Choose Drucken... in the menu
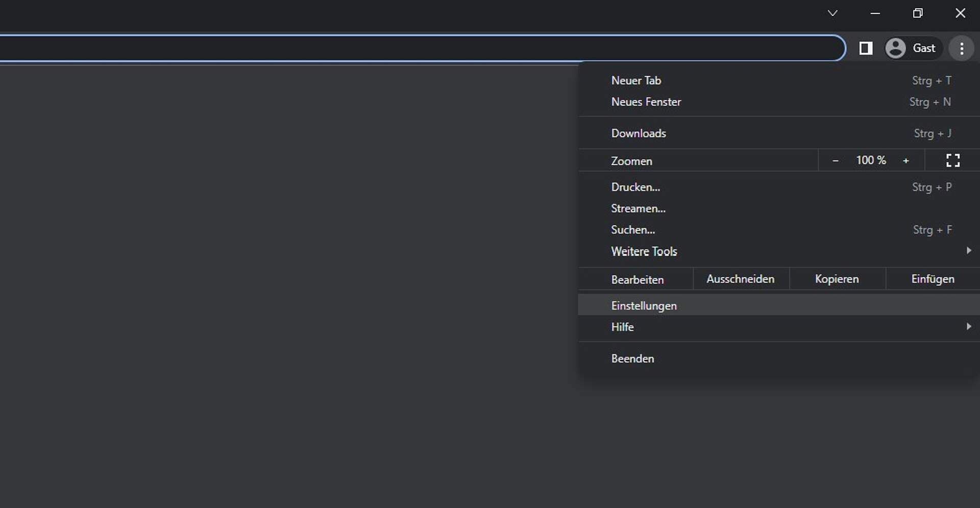The height and width of the screenshot is (508, 980). point(635,187)
